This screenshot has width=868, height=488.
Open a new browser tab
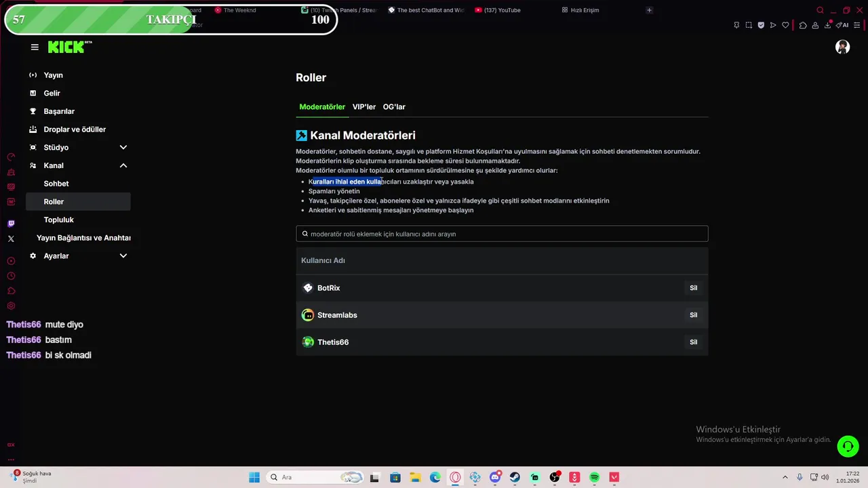pos(649,10)
